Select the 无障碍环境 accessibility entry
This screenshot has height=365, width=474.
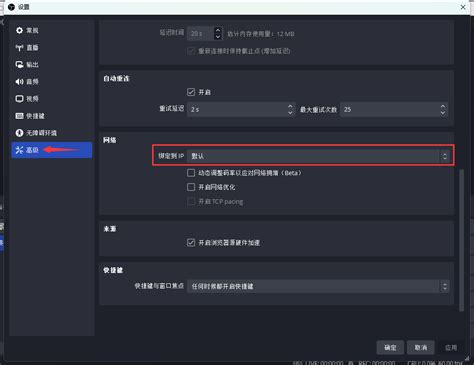pos(52,133)
